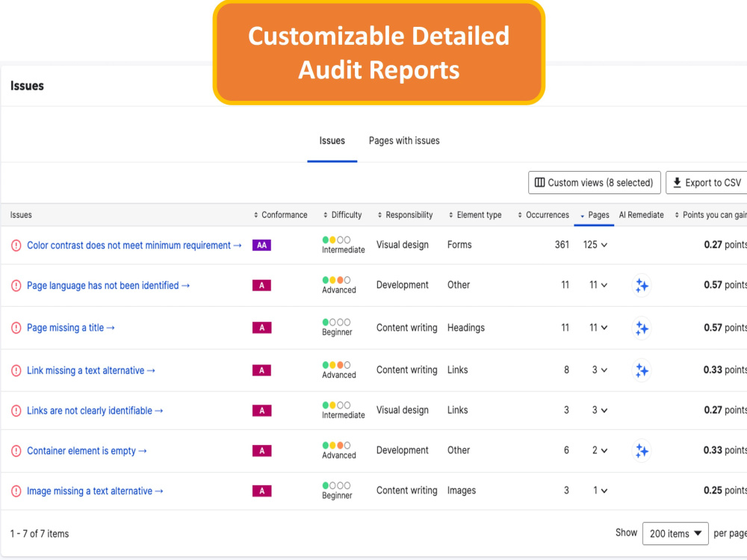Click 0.27 points value on Color contrast row
This screenshot has height=560, width=747.
(x=725, y=245)
